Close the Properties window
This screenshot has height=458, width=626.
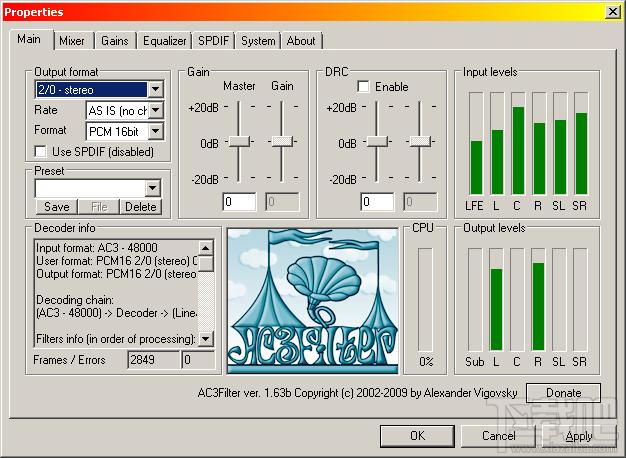[x=612, y=12]
